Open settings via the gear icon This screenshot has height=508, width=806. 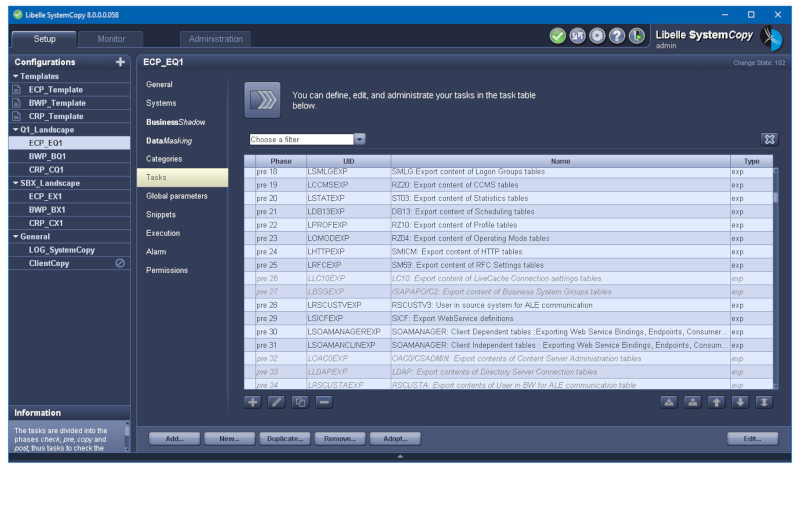[597, 36]
